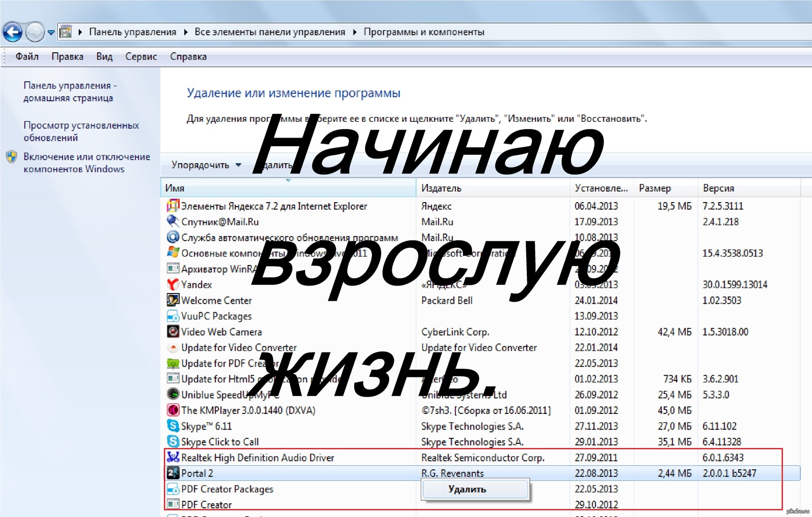Click the Video Web Camera icon
Screen dimensions: 812x517
[x=173, y=332]
